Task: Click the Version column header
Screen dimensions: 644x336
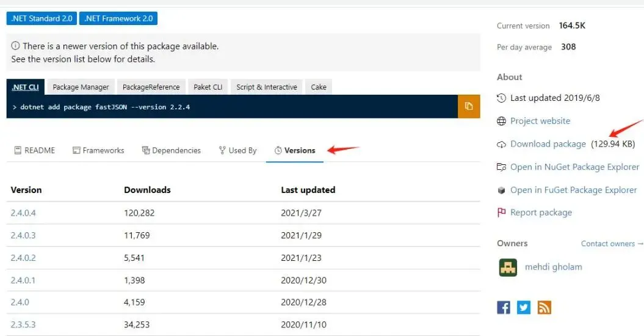Action: click(x=26, y=190)
